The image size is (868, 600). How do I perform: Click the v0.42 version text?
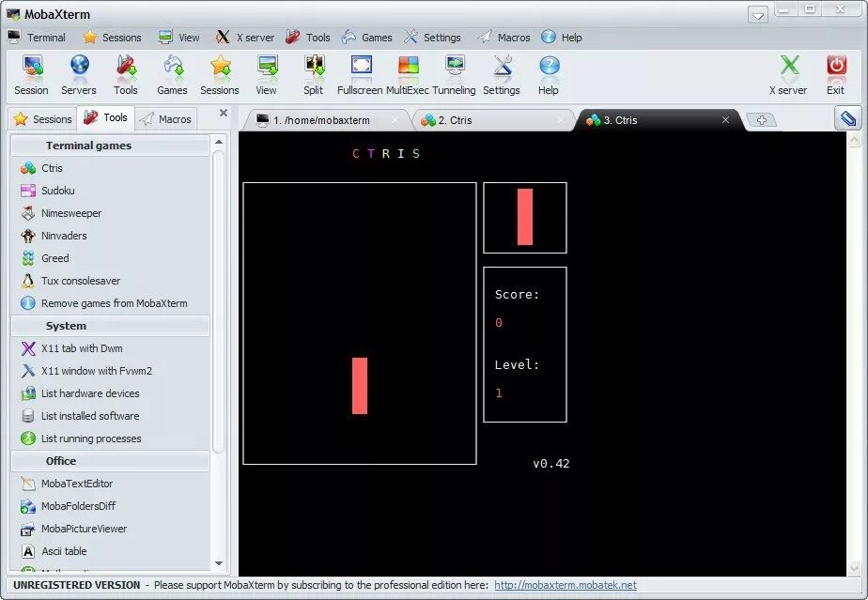point(550,464)
